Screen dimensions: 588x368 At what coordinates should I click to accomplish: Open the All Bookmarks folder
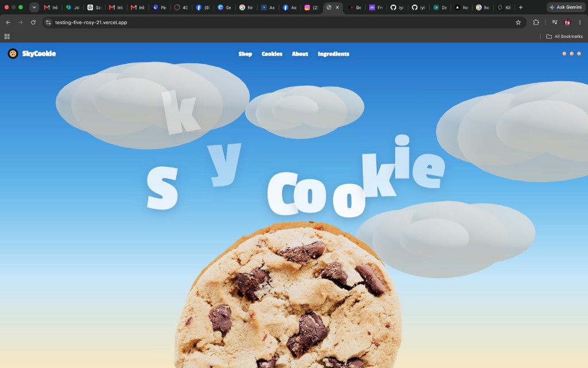pyautogui.click(x=564, y=36)
